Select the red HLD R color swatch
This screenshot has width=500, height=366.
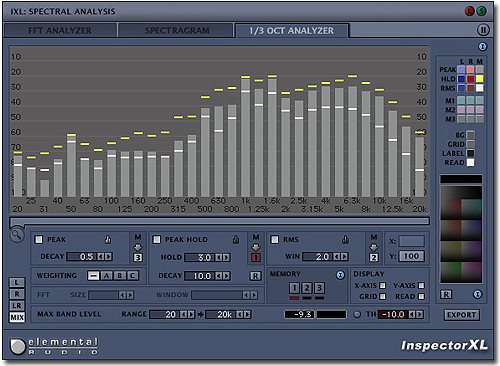470,79
